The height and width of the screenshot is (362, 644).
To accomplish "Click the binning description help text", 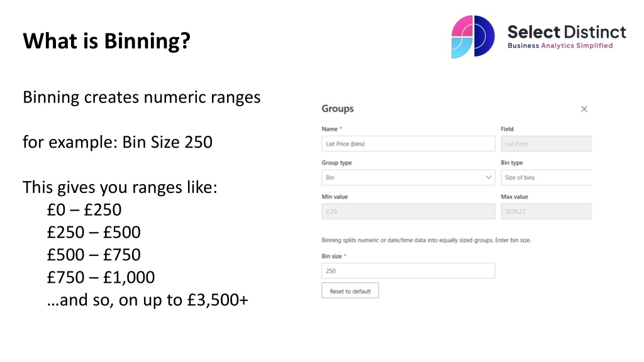I will 426,240.
